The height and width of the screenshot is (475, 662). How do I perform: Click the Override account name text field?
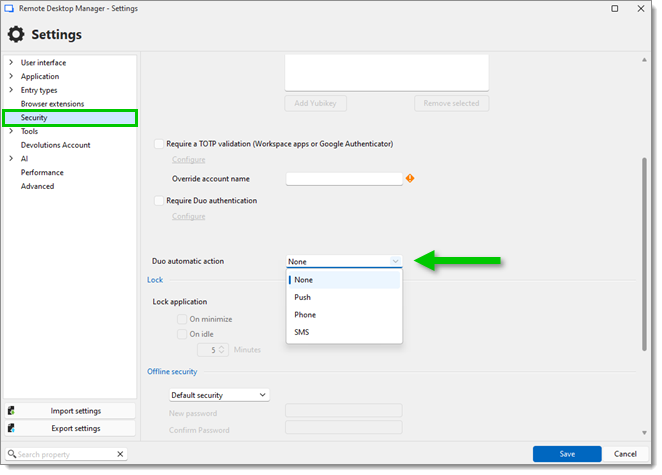click(x=344, y=179)
